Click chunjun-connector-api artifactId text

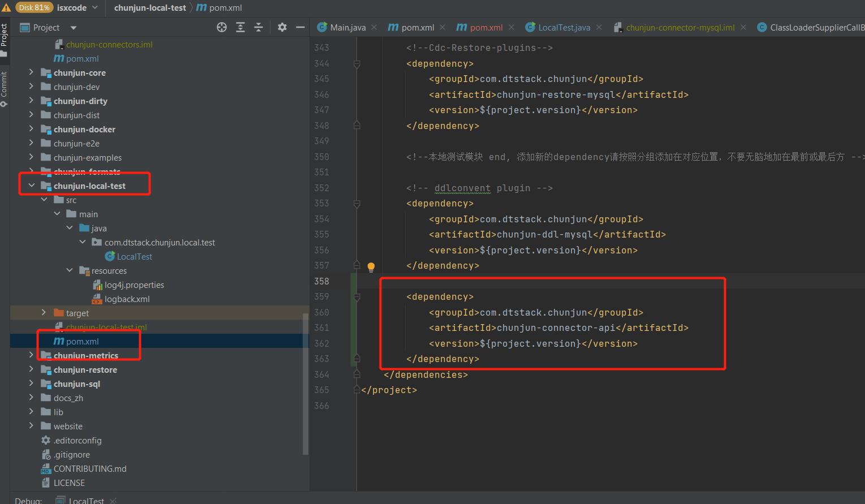[x=556, y=328]
